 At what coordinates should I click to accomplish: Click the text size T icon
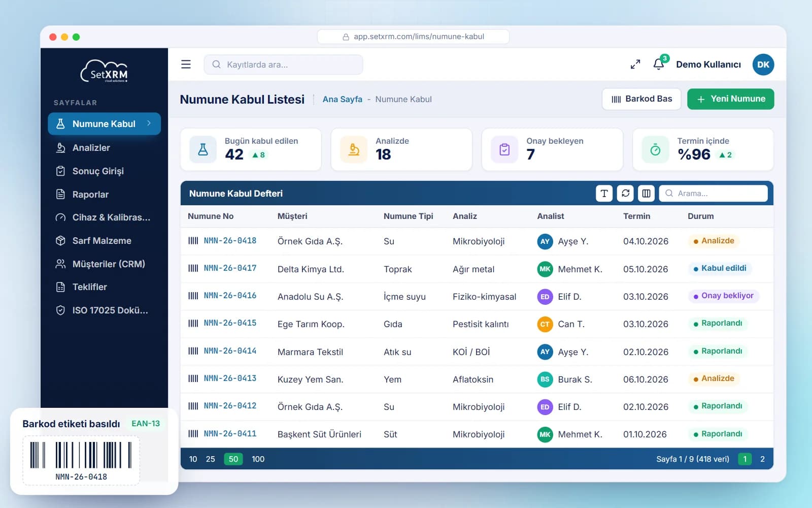(x=604, y=193)
